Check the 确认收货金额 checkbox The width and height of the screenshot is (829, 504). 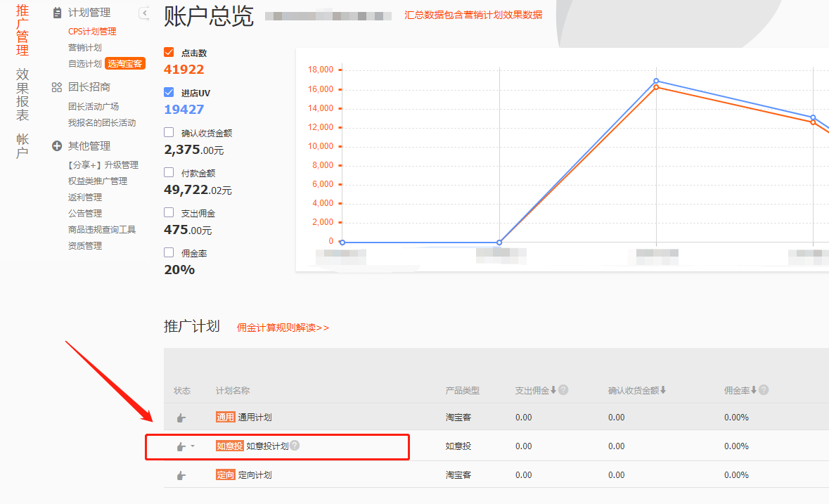click(169, 132)
